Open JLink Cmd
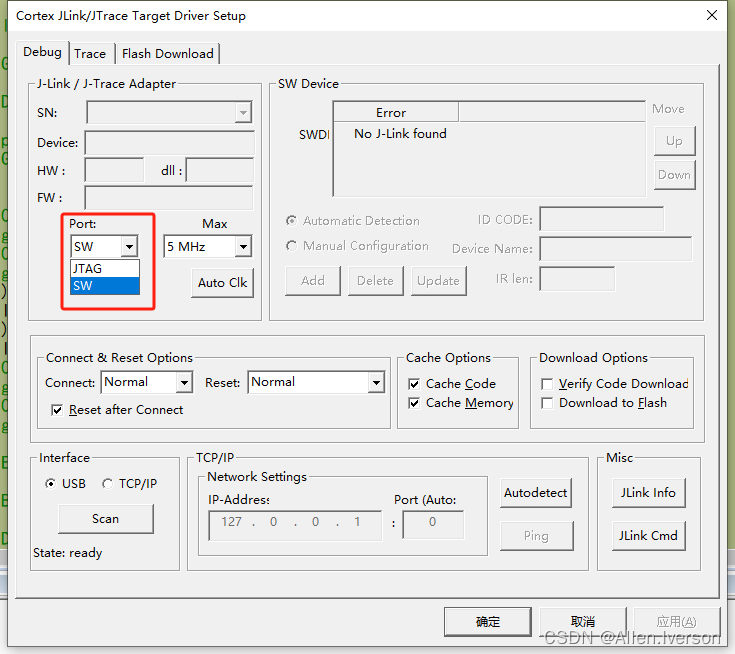 [x=649, y=536]
